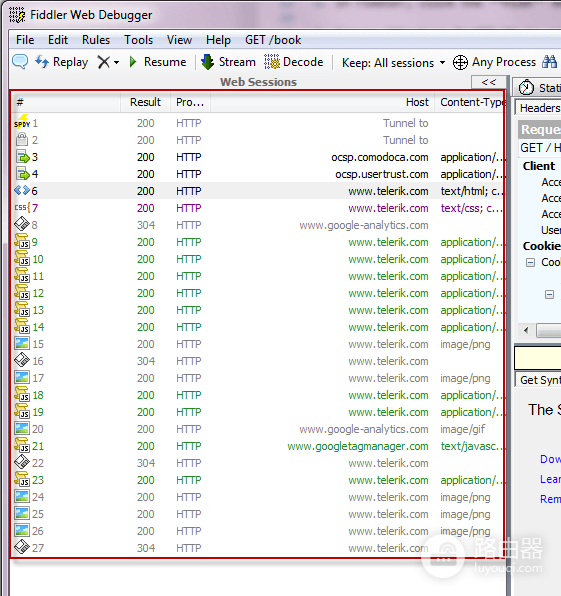Click the comment speech bubble icon
The width and height of the screenshot is (561, 596).
point(20,61)
